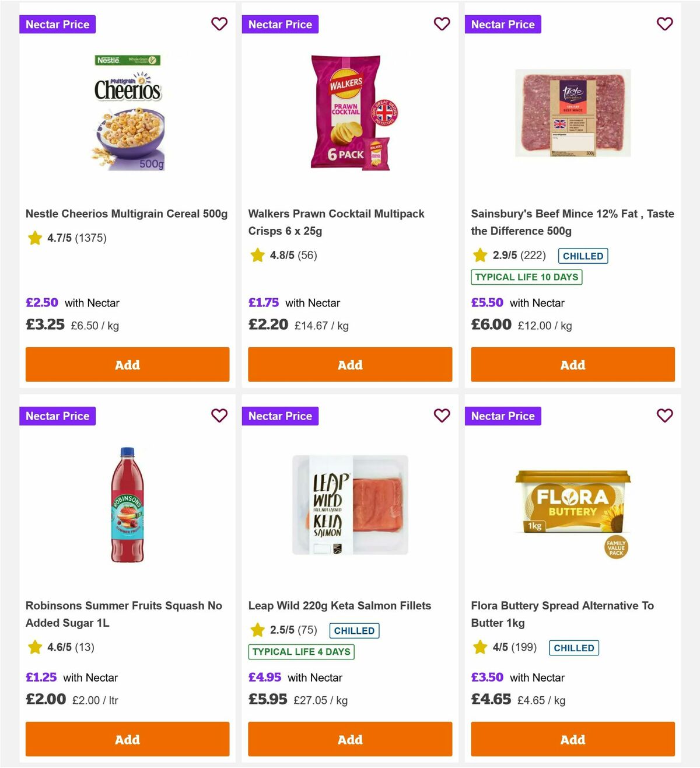Open the Nectar Price badge on Cheerios
Viewport: 700px width, 768px height.
57,24
